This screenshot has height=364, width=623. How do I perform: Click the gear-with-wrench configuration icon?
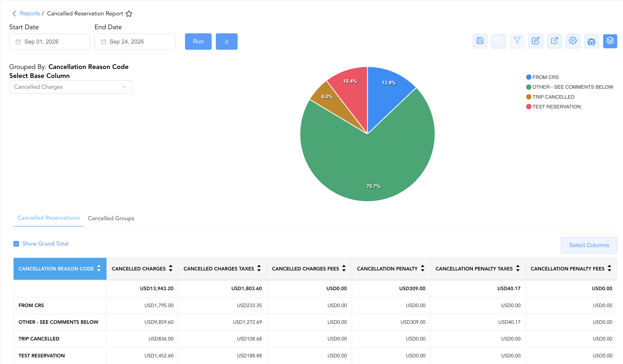pyautogui.click(x=591, y=41)
